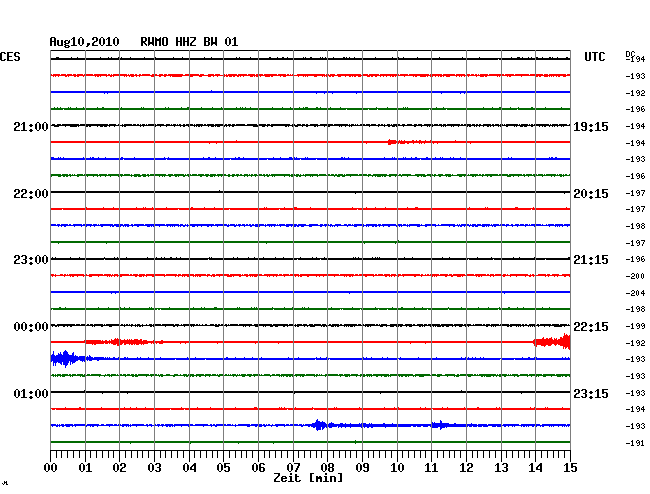Viewport: 650px width, 494px height.
Task: Select the DC offset value -191
Action: tap(635, 443)
